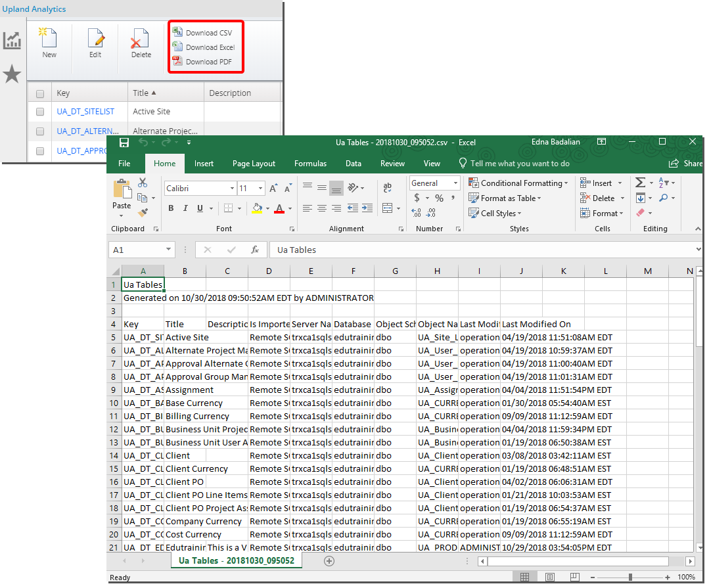
Task: Click the star favorites icon in the sidebar
Action: click(x=12, y=74)
